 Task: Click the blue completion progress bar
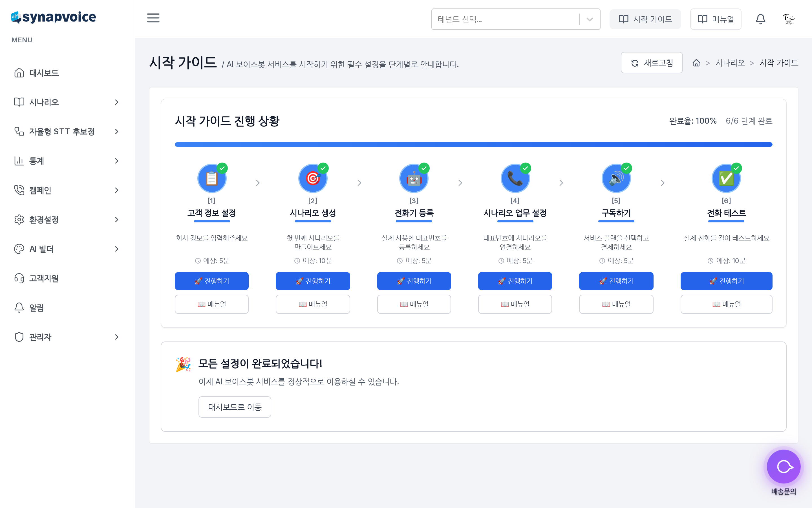point(473,144)
